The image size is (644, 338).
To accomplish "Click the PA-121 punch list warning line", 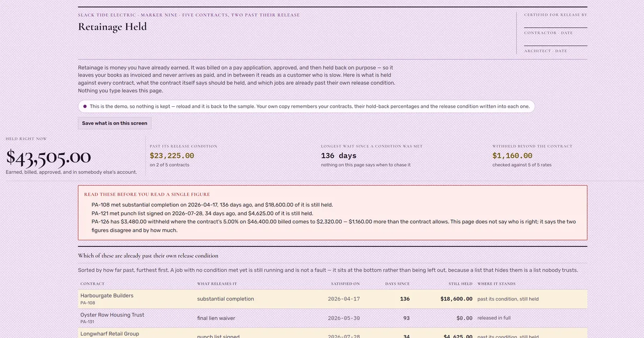I will point(202,214).
